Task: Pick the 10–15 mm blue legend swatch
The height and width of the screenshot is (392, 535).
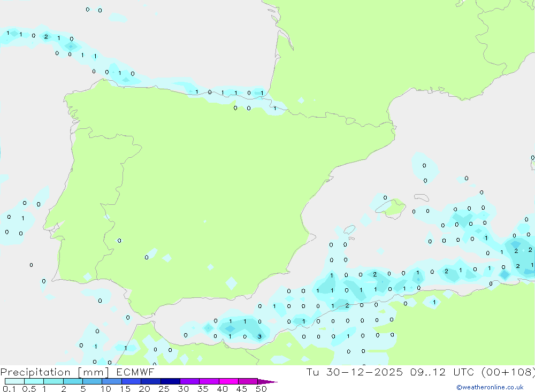Action: coord(111,381)
